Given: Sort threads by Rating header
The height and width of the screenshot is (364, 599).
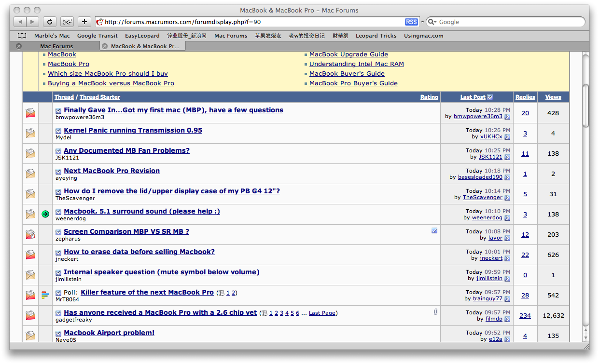Looking at the screenshot, I should point(429,97).
